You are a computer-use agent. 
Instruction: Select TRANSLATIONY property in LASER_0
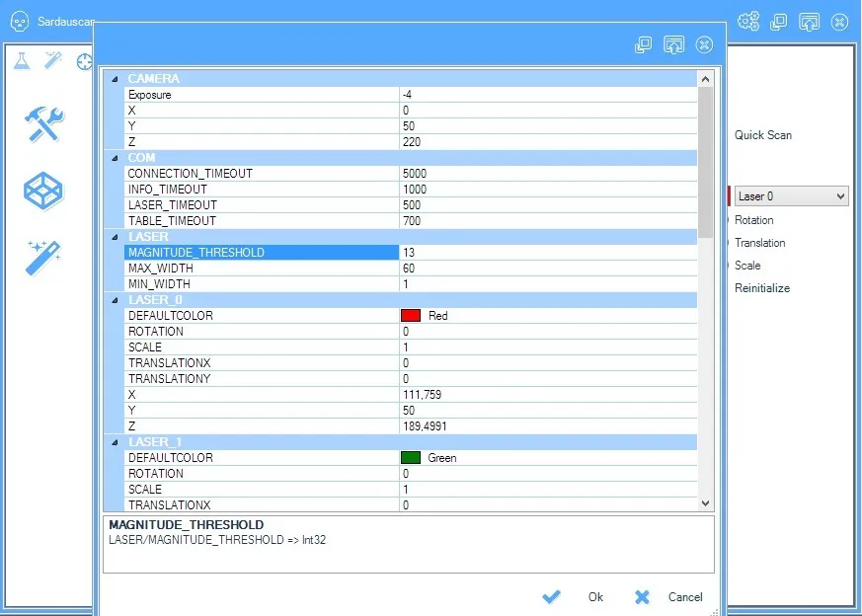point(262,379)
